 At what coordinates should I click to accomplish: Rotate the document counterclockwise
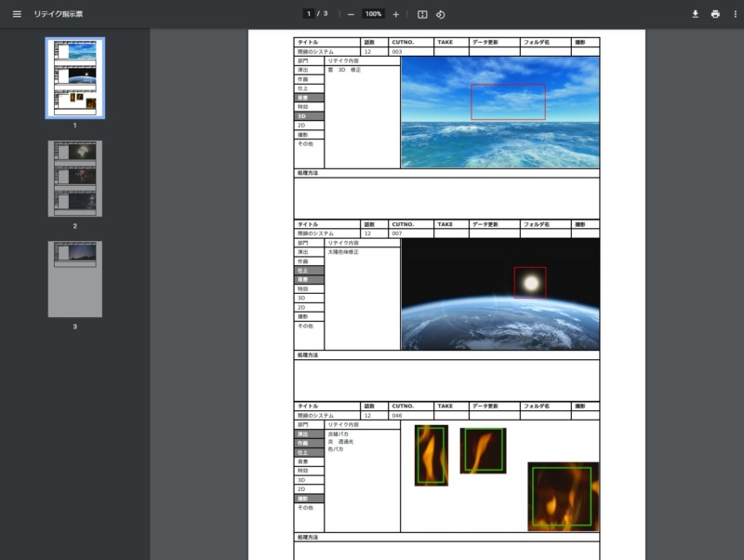[440, 14]
